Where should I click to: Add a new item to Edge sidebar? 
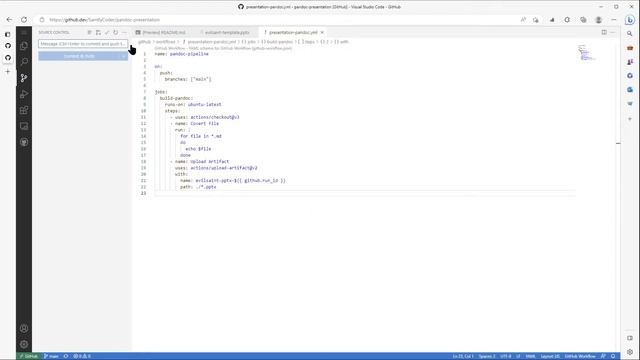point(630,119)
